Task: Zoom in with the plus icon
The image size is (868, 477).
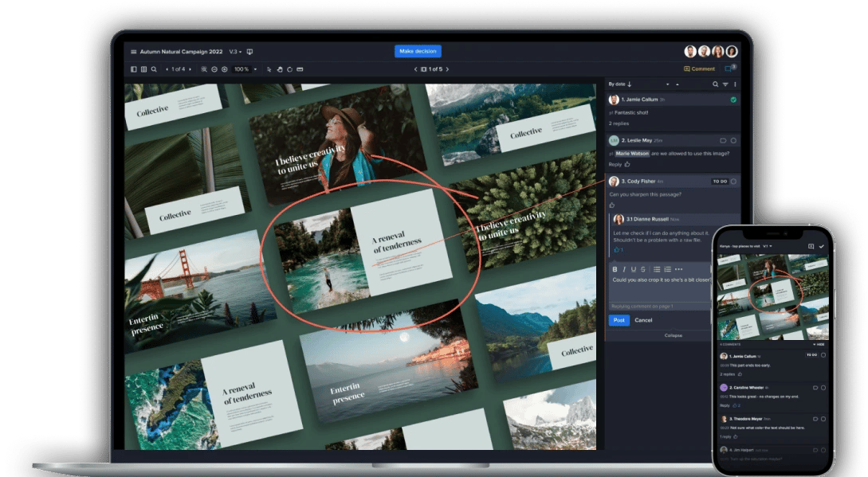Action: [x=224, y=69]
